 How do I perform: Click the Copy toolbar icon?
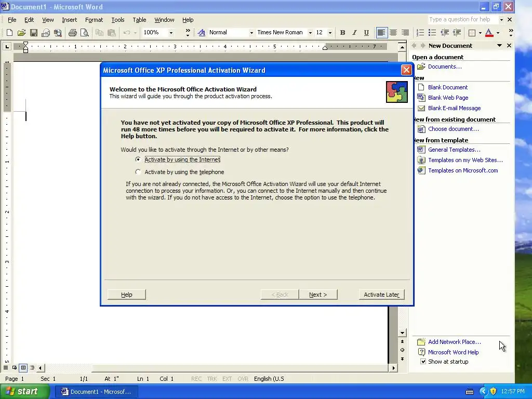[99, 33]
